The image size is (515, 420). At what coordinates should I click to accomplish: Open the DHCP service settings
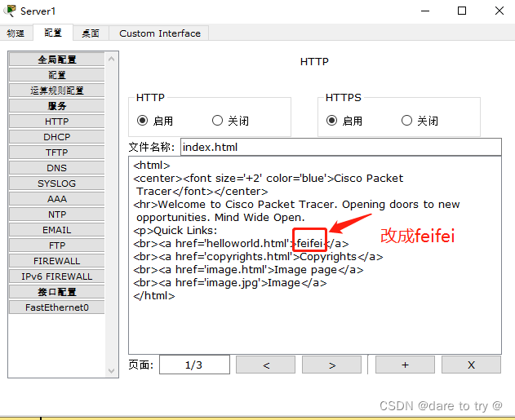pyautogui.click(x=57, y=137)
